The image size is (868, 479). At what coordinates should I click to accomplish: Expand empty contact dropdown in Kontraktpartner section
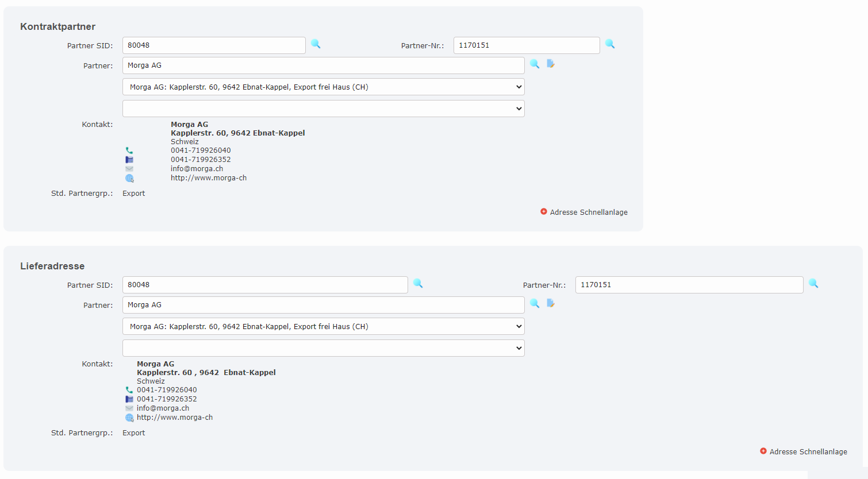point(323,109)
